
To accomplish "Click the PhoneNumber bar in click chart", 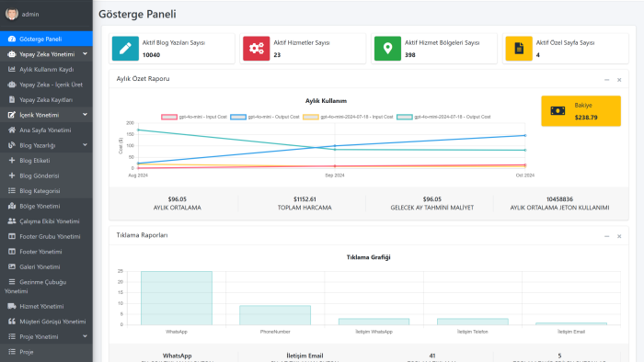I will tap(275, 315).
